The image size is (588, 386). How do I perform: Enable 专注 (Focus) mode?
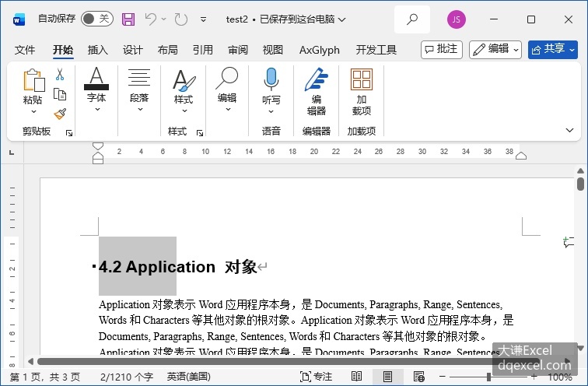[316, 377]
